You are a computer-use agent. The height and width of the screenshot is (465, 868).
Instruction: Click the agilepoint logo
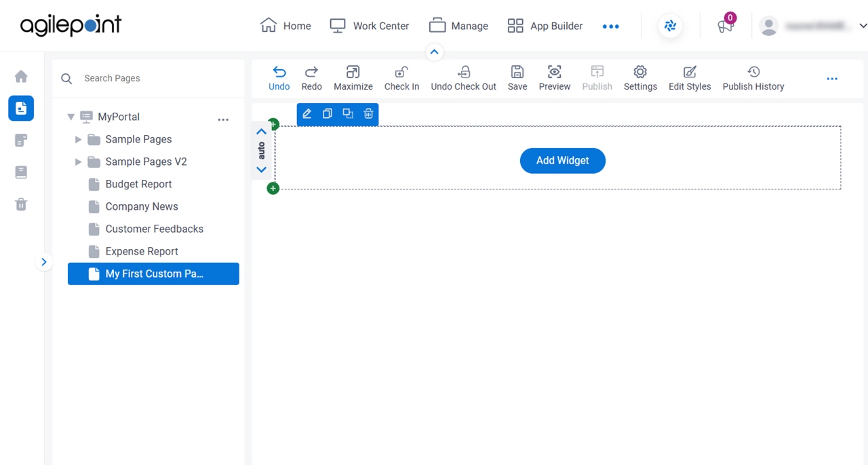coord(71,26)
